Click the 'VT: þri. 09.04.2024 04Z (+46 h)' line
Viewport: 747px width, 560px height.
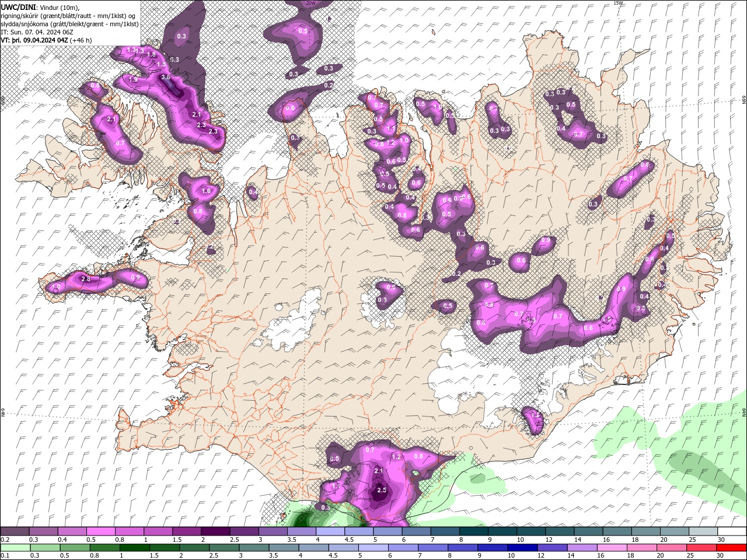point(46,40)
